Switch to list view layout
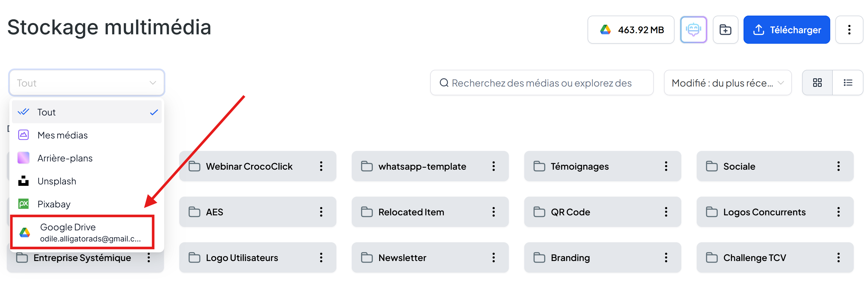Viewport: 868px width, 282px height. [x=848, y=83]
